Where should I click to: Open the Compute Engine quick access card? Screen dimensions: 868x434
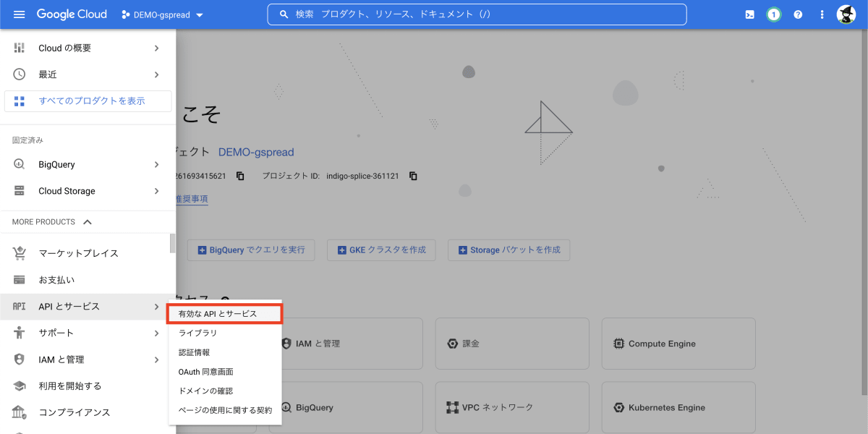[678, 344]
